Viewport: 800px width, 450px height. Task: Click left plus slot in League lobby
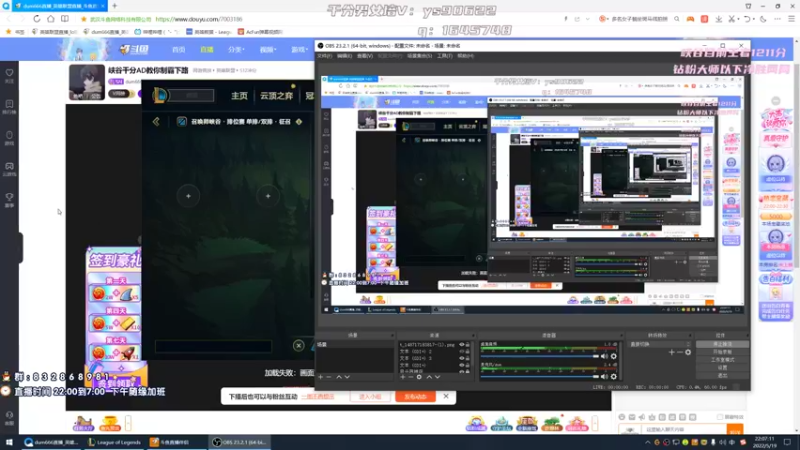click(188, 196)
